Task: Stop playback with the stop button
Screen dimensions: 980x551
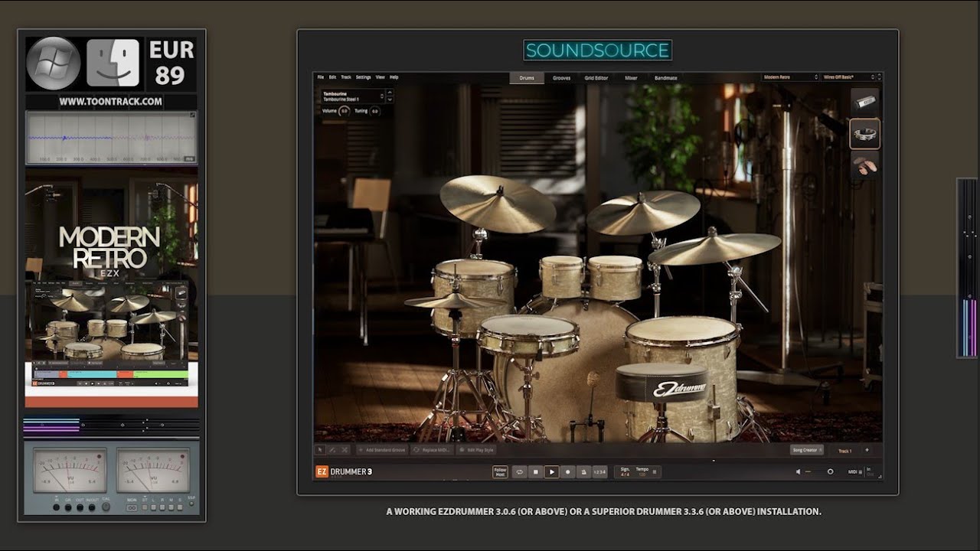Action: click(536, 472)
